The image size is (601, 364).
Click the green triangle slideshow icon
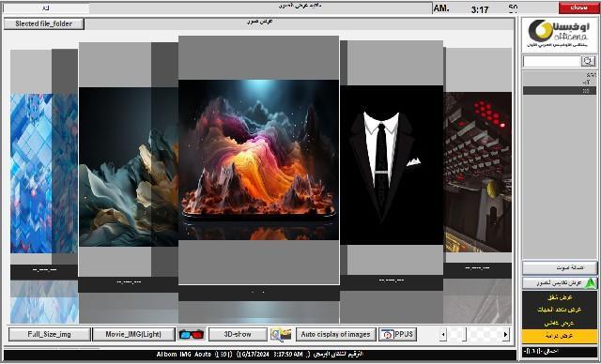(591, 283)
